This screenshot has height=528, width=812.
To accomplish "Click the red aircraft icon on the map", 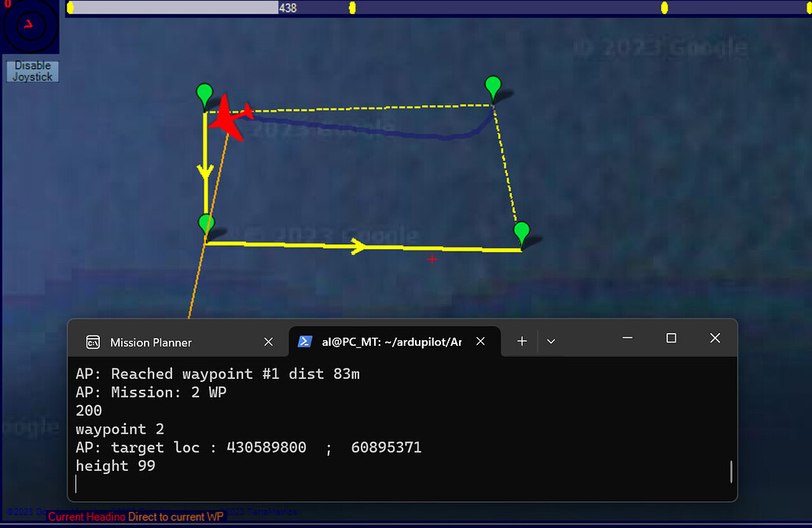I will [229, 119].
